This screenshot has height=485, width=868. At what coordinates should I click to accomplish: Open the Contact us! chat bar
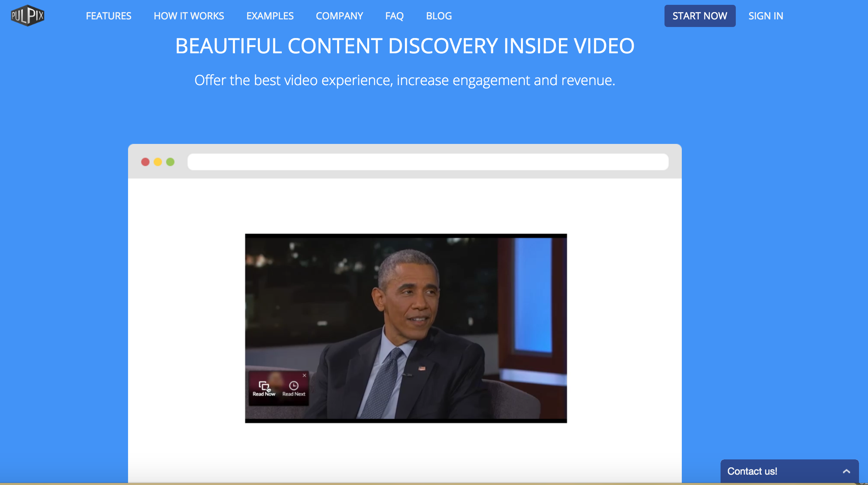752,471
